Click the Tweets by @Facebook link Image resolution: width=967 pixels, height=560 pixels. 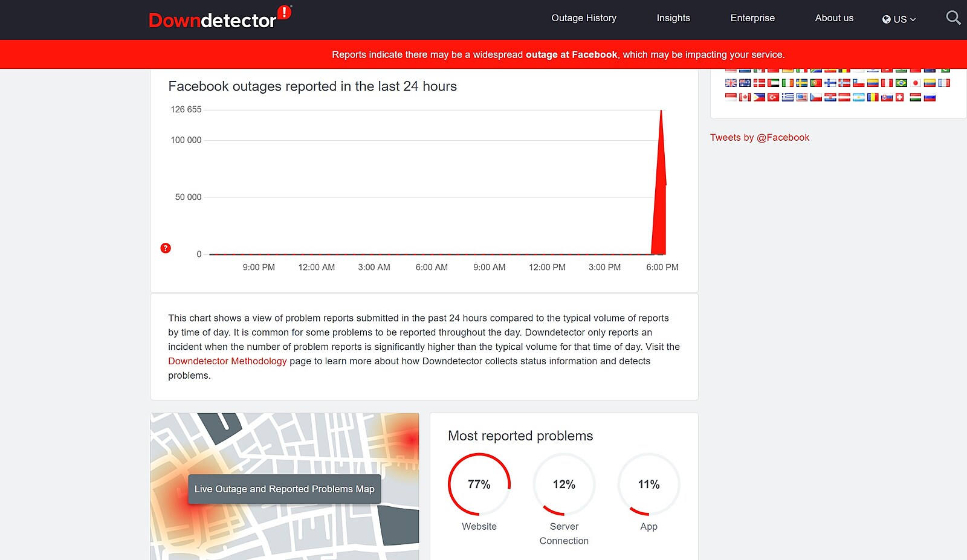(759, 138)
